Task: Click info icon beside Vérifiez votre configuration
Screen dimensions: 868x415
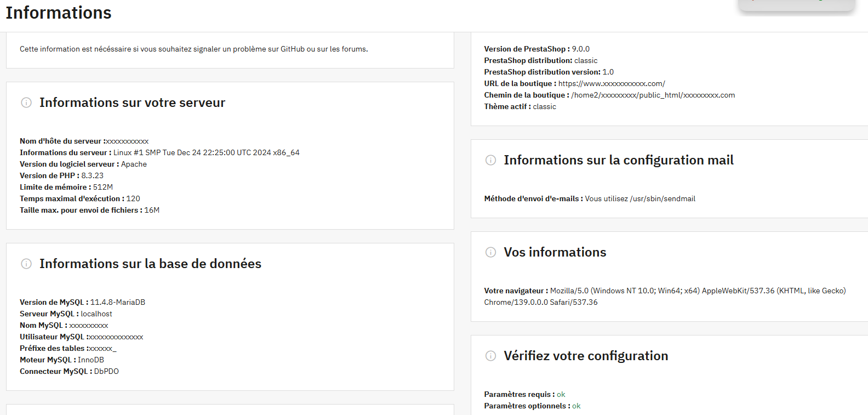Action: (491, 356)
